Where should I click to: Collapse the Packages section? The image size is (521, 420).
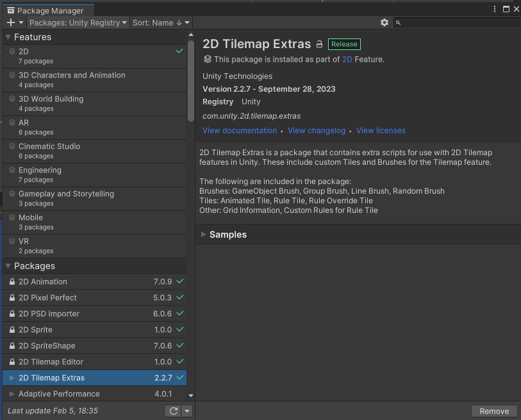pos(8,266)
